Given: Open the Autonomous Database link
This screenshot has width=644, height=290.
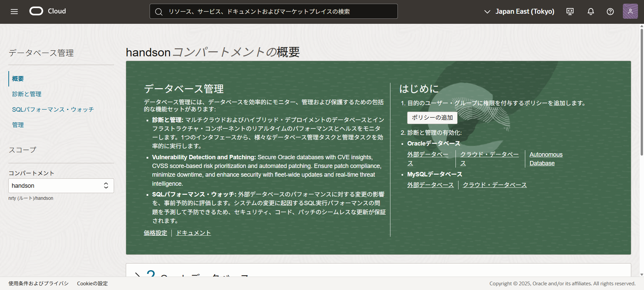Looking at the screenshot, I should pos(546,159).
